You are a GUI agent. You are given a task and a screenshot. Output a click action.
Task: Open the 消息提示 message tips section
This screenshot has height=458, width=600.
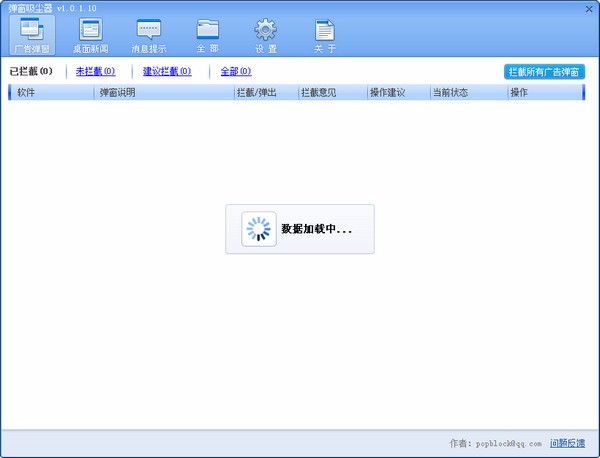[149, 35]
